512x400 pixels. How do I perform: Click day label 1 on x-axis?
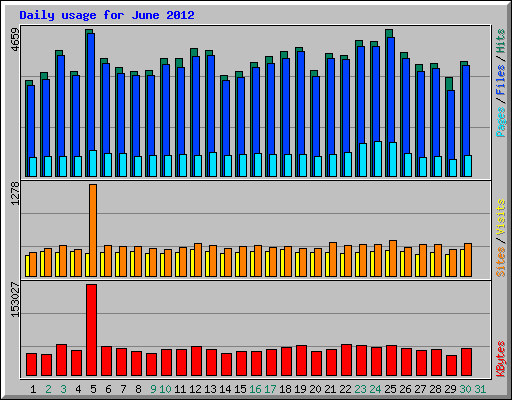tap(33, 389)
